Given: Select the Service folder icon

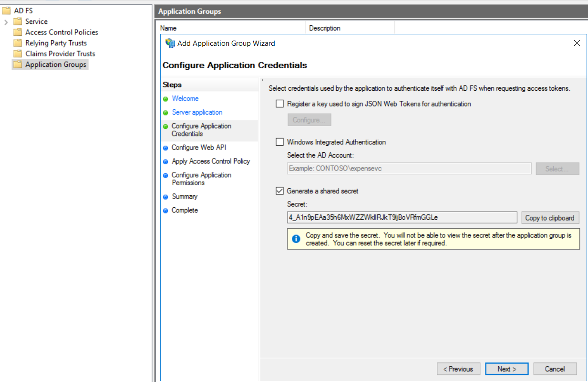Looking at the screenshot, I should click(x=18, y=21).
